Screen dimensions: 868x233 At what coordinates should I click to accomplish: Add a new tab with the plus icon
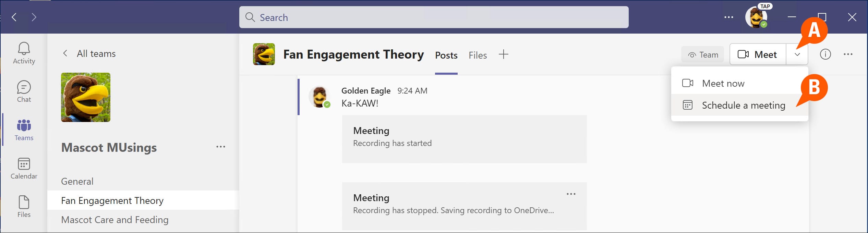pos(504,54)
